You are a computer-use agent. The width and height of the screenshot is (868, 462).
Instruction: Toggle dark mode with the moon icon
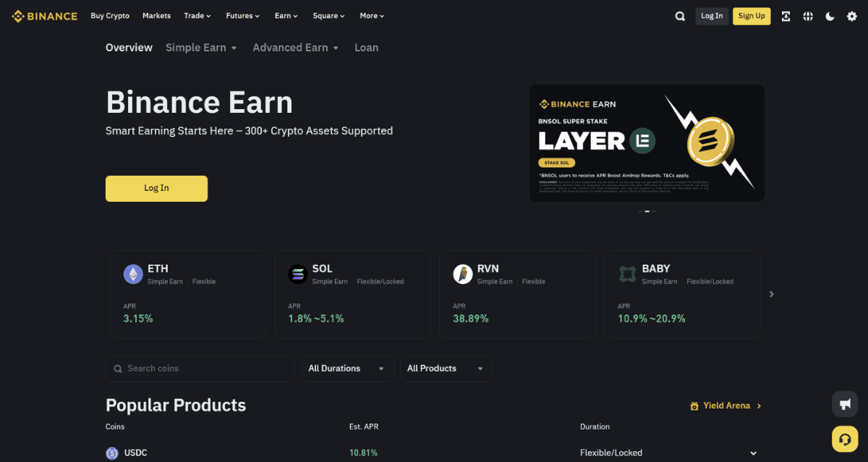(830, 15)
